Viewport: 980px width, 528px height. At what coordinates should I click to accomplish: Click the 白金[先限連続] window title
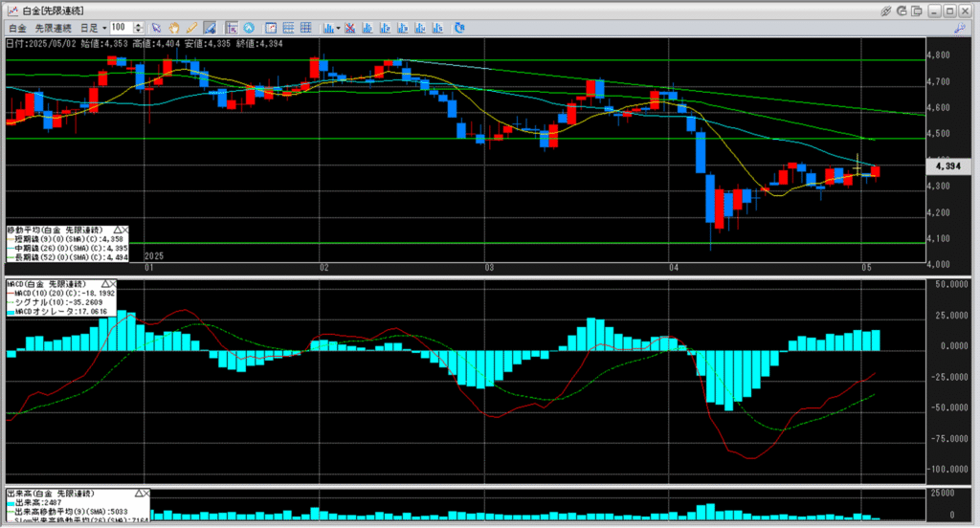pos(54,11)
